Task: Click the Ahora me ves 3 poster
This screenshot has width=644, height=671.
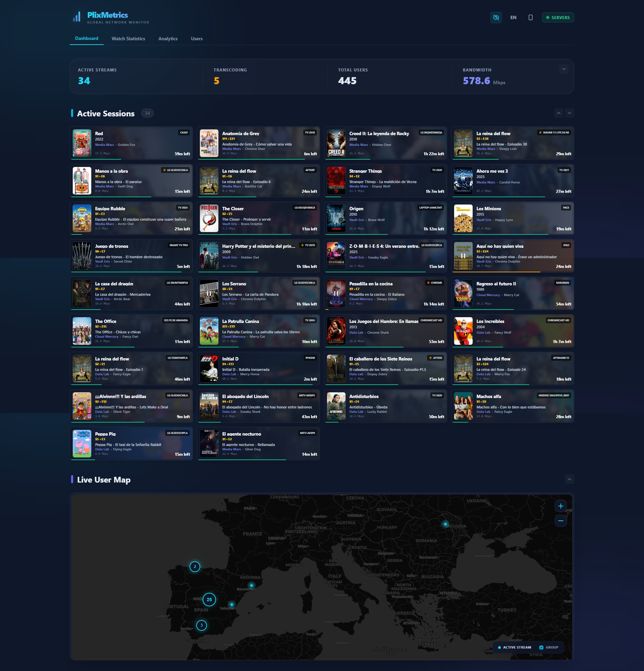Action: 463,181
